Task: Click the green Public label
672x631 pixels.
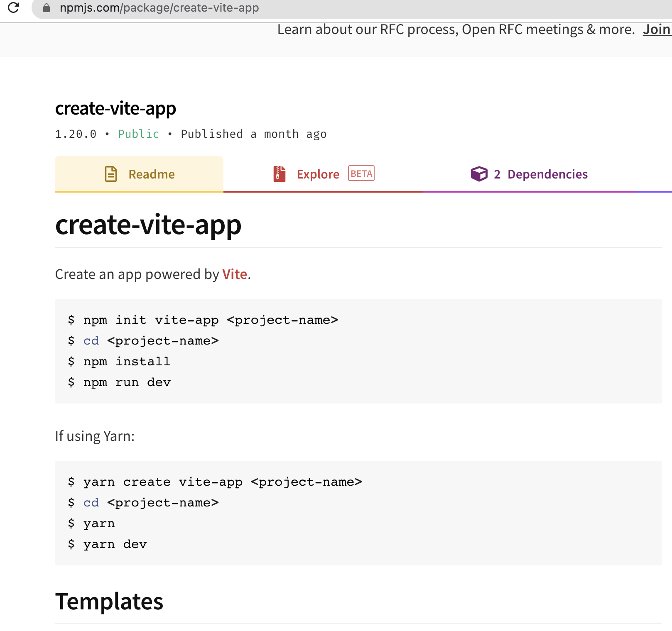Action: pos(139,134)
